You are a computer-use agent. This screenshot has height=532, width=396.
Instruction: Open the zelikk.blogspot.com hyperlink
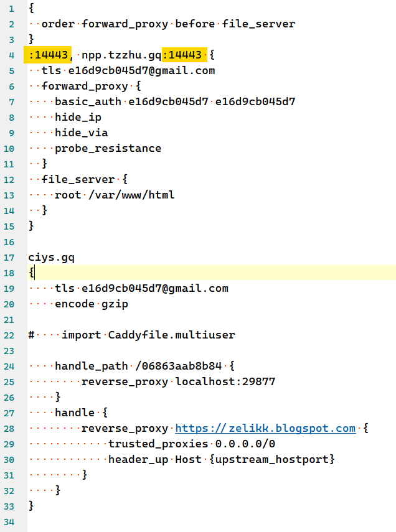pyautogui.click(x=265, y=428)
